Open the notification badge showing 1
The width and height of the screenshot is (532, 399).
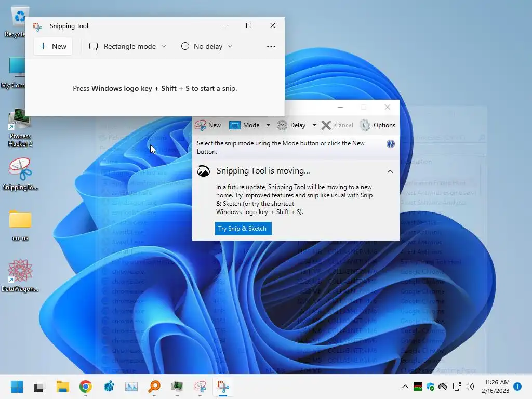click(517, 387)
